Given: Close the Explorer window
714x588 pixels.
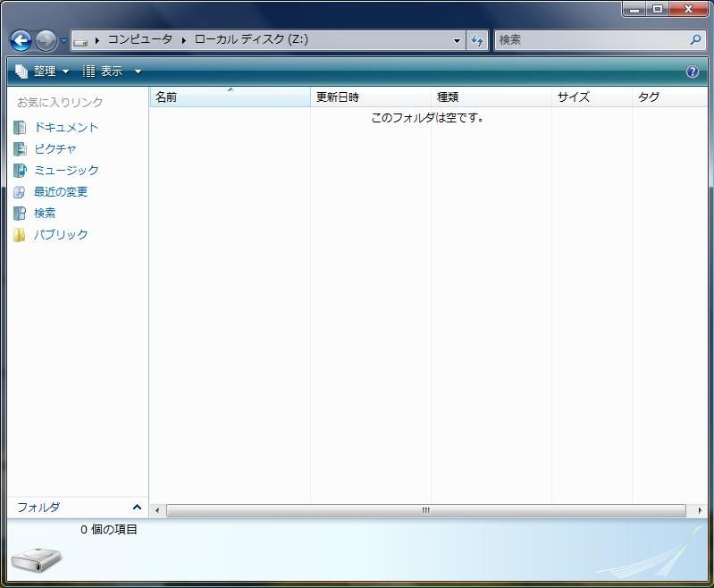Looking at the screenshot, I should (688, 9).
